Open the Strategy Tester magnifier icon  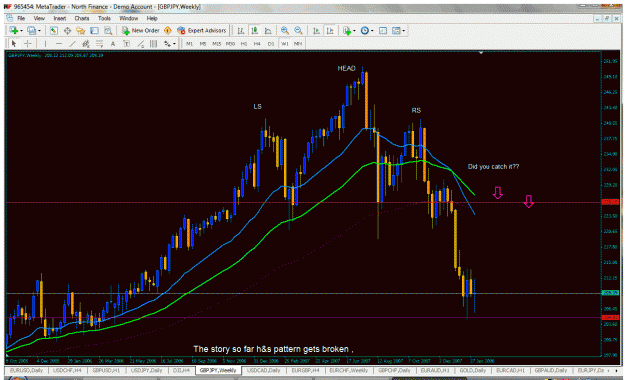click(x=108, y=30)
